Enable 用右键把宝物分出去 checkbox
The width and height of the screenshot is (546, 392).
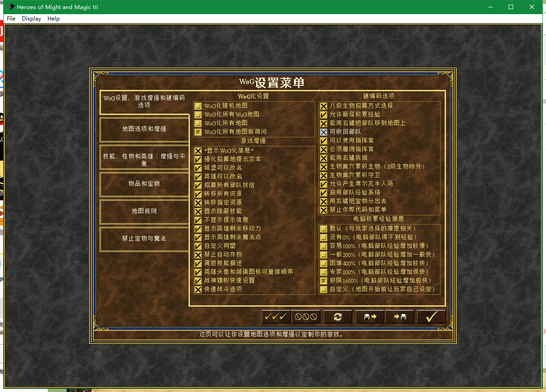[x=324, y=201]
